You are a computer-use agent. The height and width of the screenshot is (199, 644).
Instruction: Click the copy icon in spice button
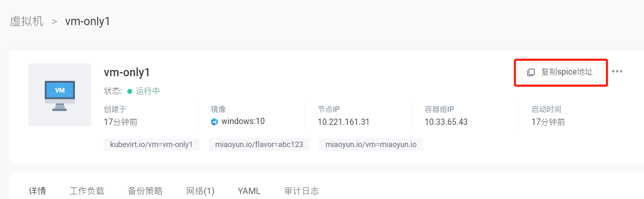point(531,72)
